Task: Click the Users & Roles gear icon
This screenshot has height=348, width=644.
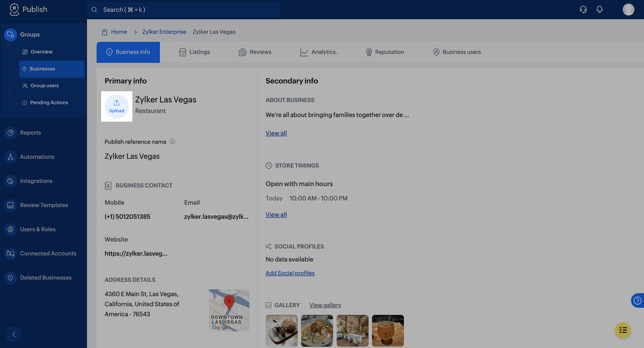Action: click(10, 229)
